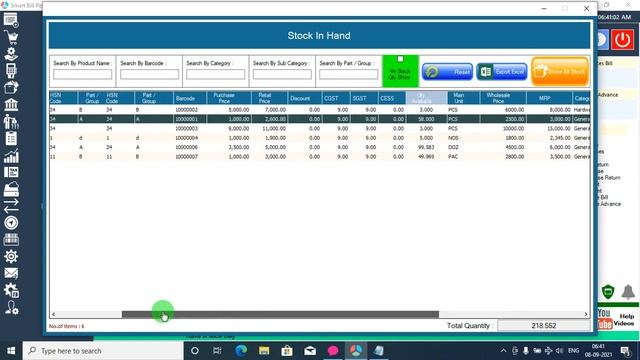Select the row with barcode 10000004
This screenshot has height=360, width=640.
(x=320, y=138)
